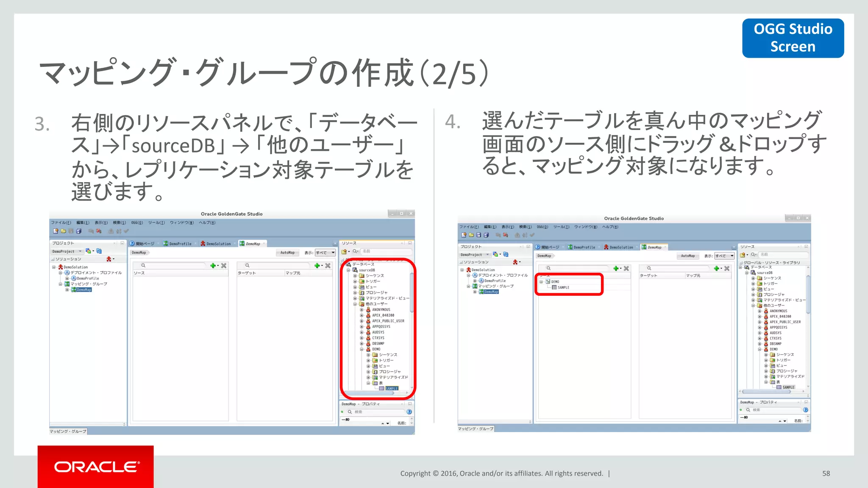Viewport: 868px width, 488px height.
Task: Open ヘルプ(H) menu in step 4 screenshot
Action: (x=610, y=227)
